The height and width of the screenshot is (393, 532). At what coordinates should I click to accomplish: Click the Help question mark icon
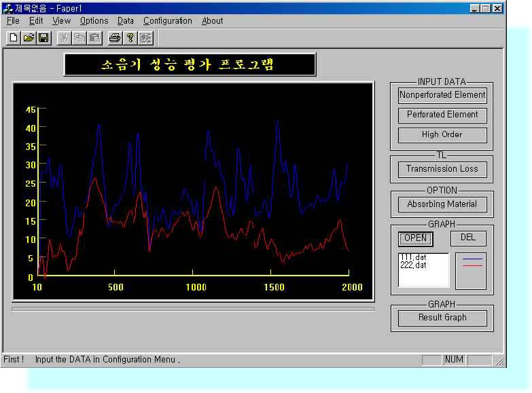point(130,38)
